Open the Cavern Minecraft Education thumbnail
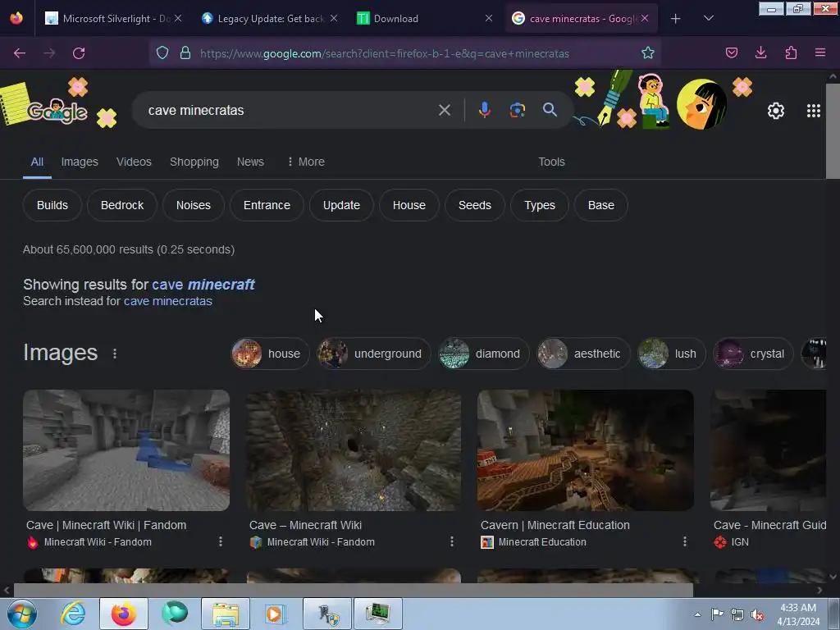Image resolution: width=840 pixels, height=630 pixels. coord(585,450)
